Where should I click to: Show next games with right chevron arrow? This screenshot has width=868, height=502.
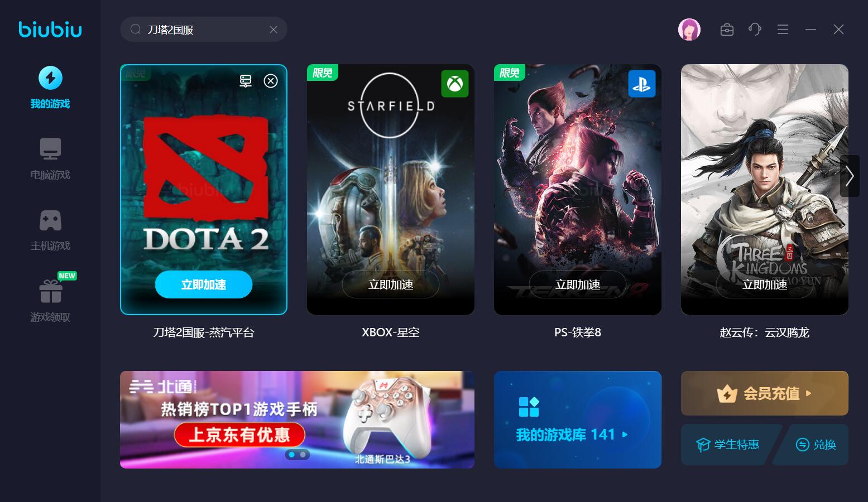pos(850,176)
